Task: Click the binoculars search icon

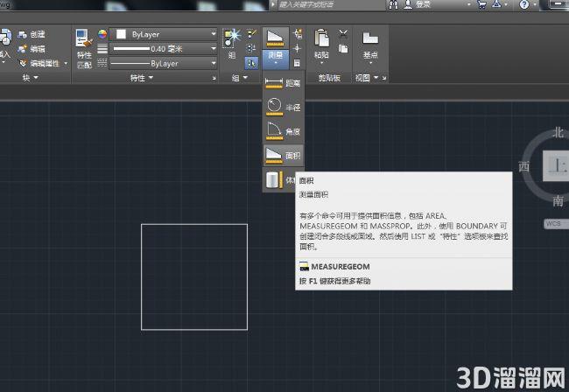Action: coord(393,4)
